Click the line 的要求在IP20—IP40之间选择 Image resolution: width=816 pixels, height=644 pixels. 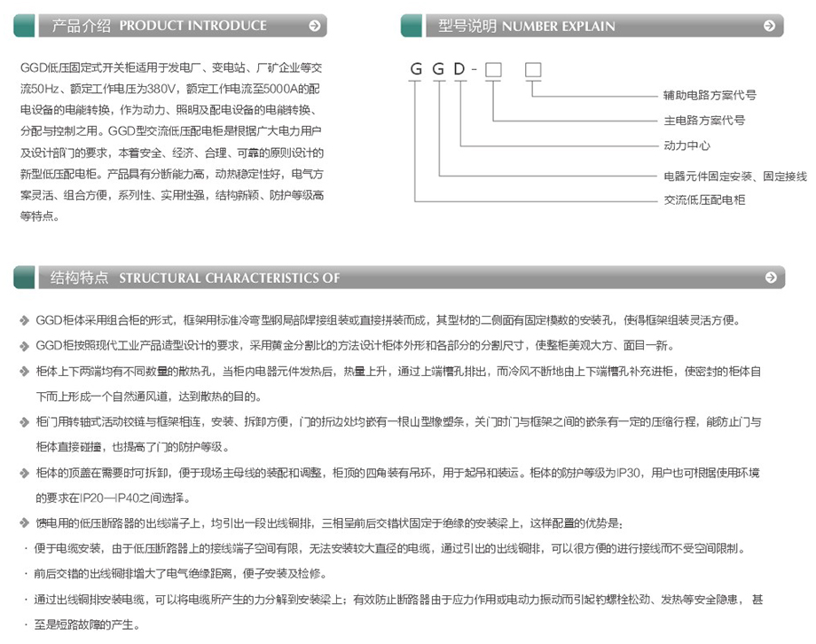pyautogui.click(x=113, y=499)
